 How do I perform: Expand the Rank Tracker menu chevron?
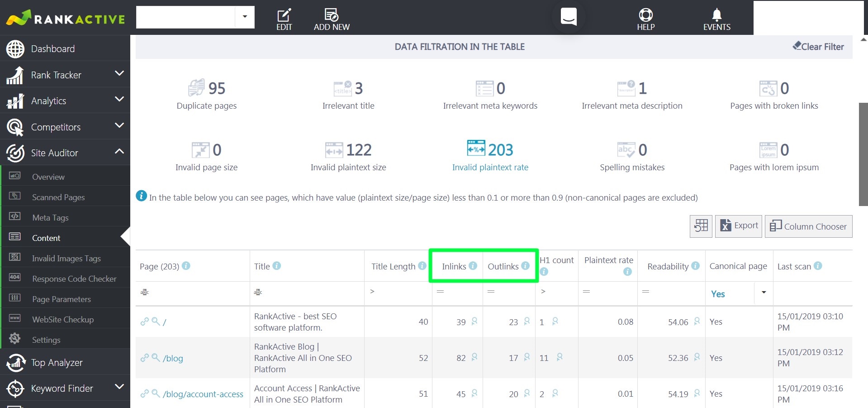[119, 73]
